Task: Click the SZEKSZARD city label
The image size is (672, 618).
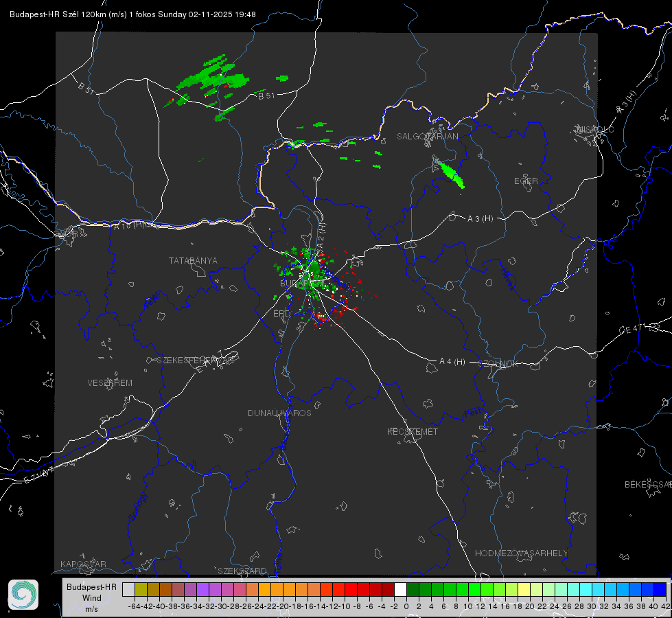Action: coord(242,571)
